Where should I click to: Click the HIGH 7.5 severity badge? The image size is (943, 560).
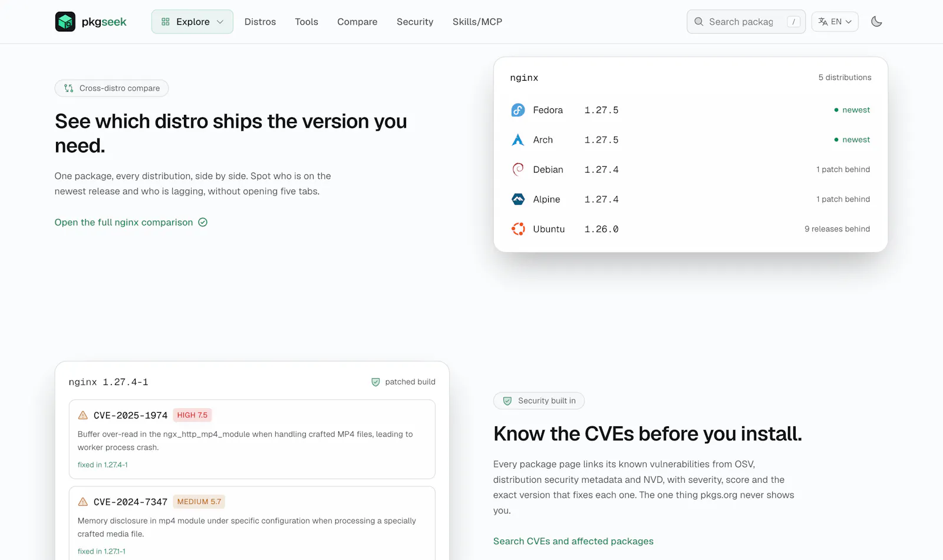[x=192, y=415]
